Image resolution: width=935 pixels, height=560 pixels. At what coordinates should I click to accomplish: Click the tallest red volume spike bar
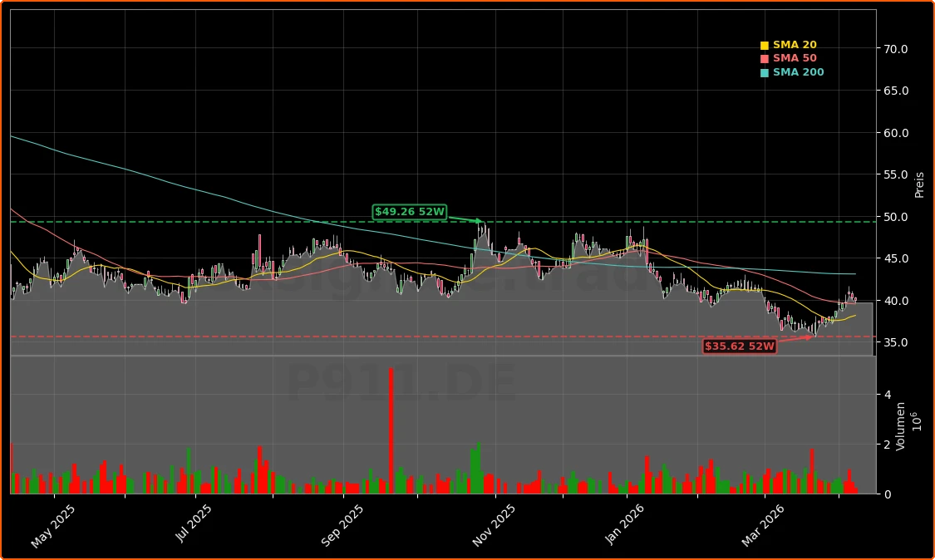pyautogui.click(x=391, y=430)
